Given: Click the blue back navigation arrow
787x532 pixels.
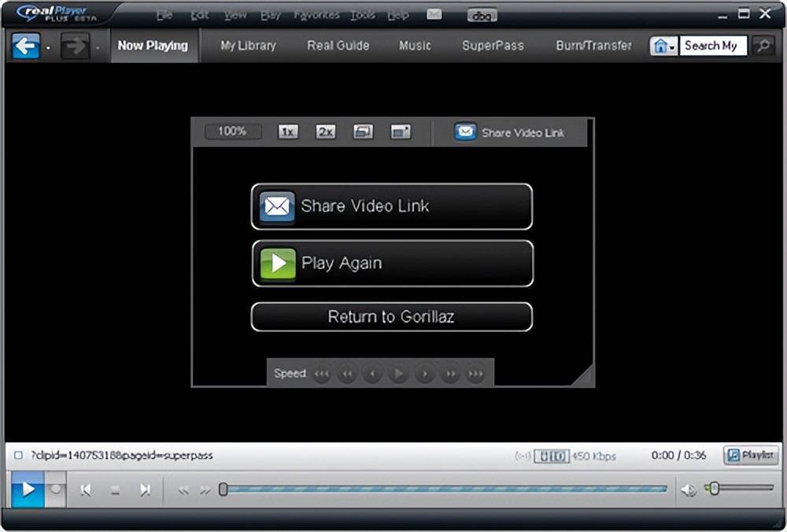Looking at the screenshot, I should (x=26, y=46).
